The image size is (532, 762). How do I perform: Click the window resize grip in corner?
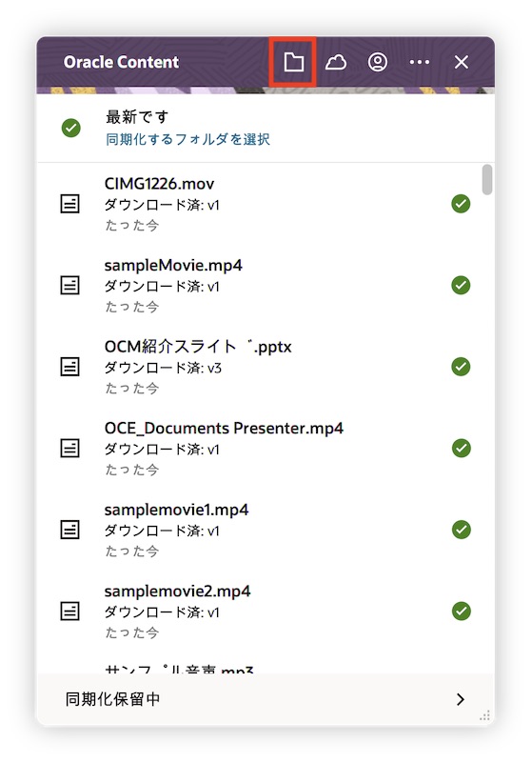click(485, 716)
